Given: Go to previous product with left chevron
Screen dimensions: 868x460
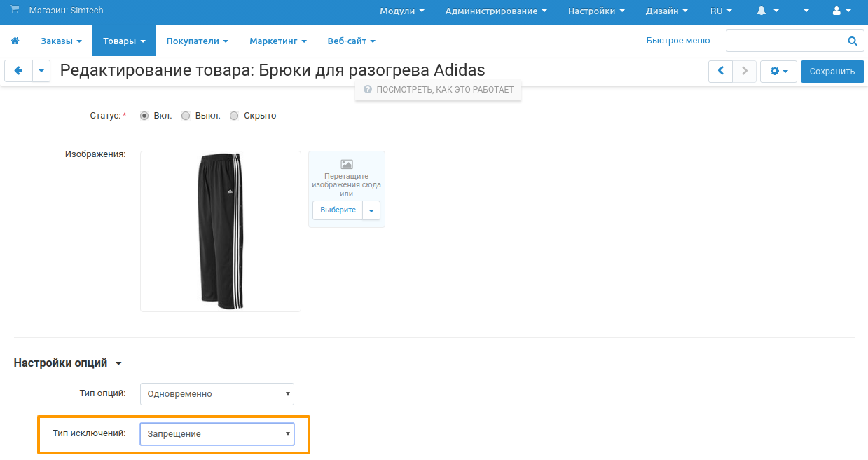Looking at the screenshot, I should pyautogui.click(x=720, y=71).
